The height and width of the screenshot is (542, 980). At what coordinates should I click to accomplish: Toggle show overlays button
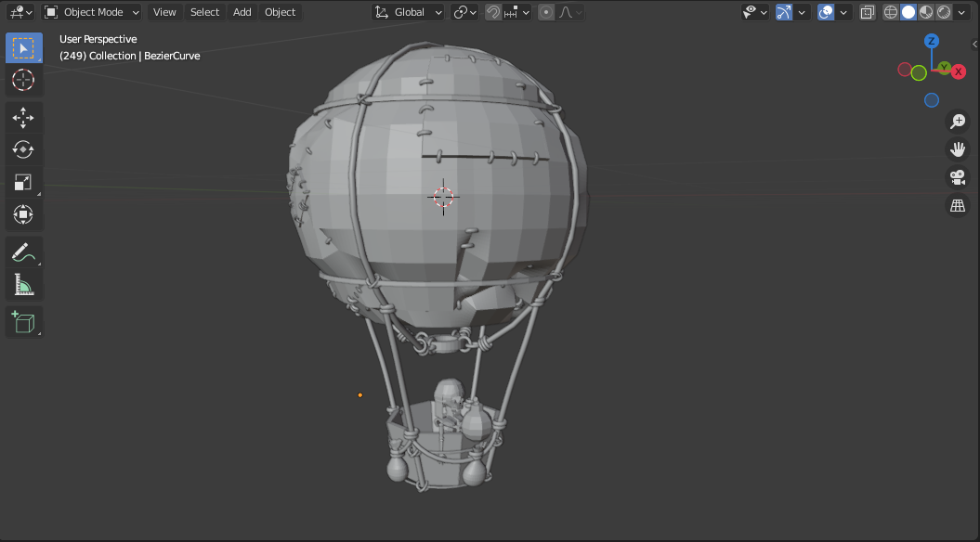826,12
